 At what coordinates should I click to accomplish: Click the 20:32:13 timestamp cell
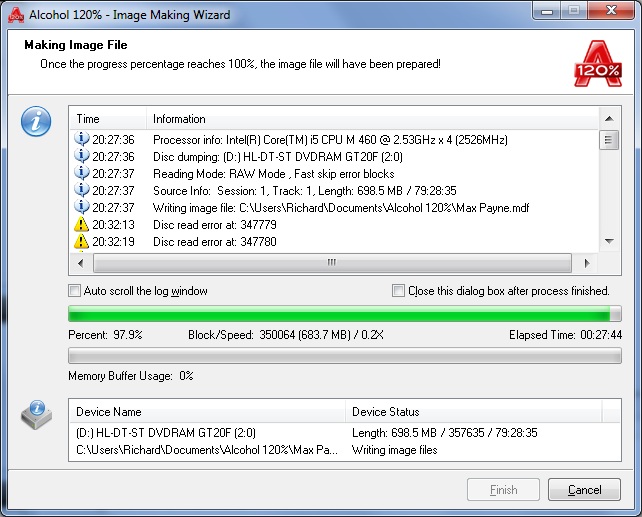pyautogui.click(x=113, y=225)
